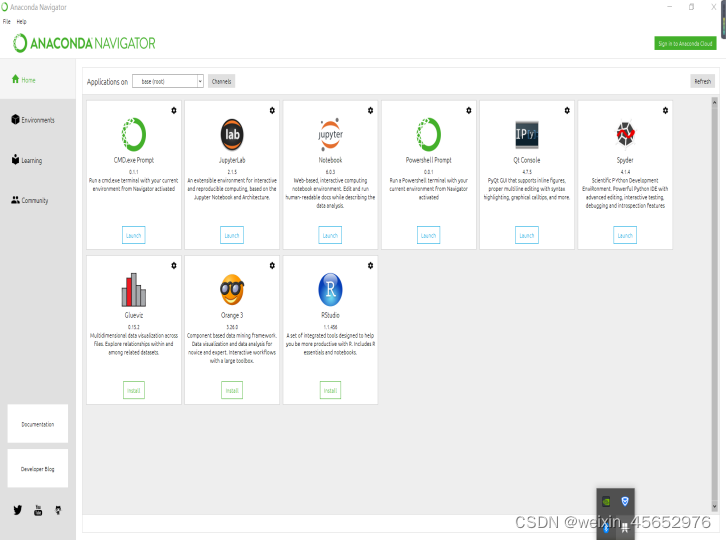726x540 pixels.
Task: Click the shield security tray icon
Action: [x=625, y=501]
